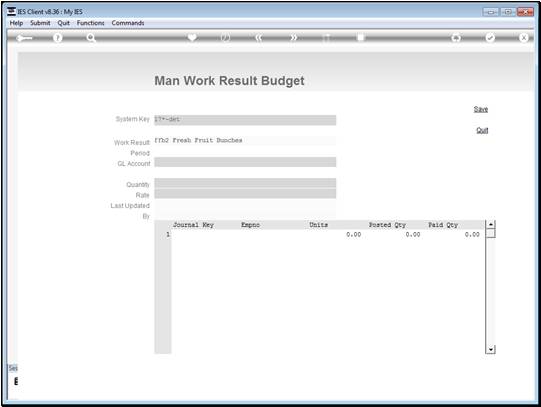Click the key icon in toolbar
The height and width of the screenshot is (407, 541).
point(24,38)
